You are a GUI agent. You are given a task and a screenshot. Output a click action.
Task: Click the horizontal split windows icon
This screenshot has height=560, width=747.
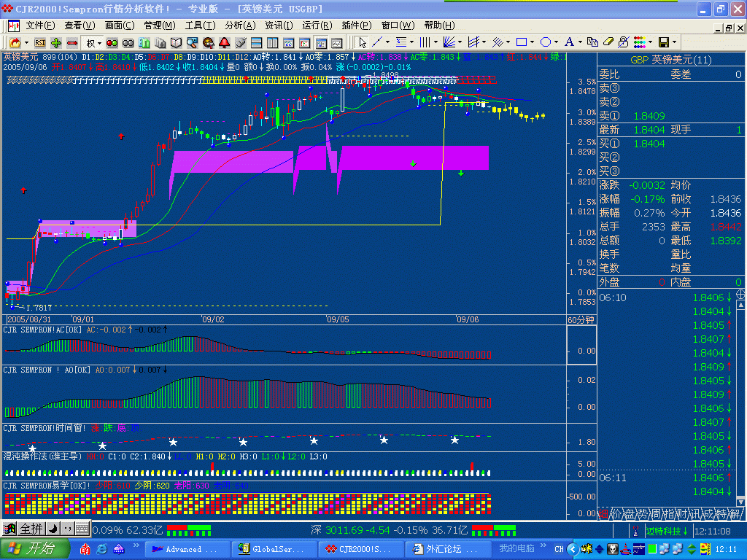pos(256,43)
